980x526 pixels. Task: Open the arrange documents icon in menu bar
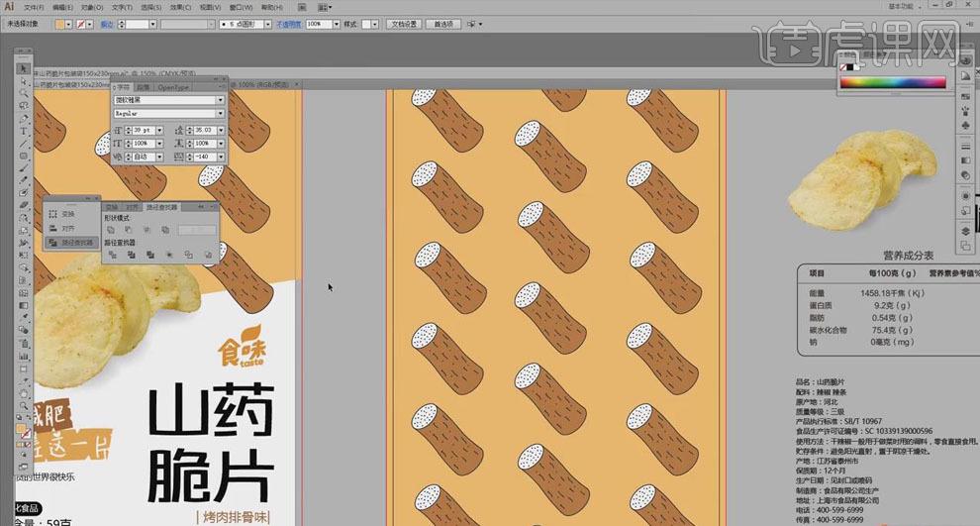pyautogui.click(x=325, y=7)
